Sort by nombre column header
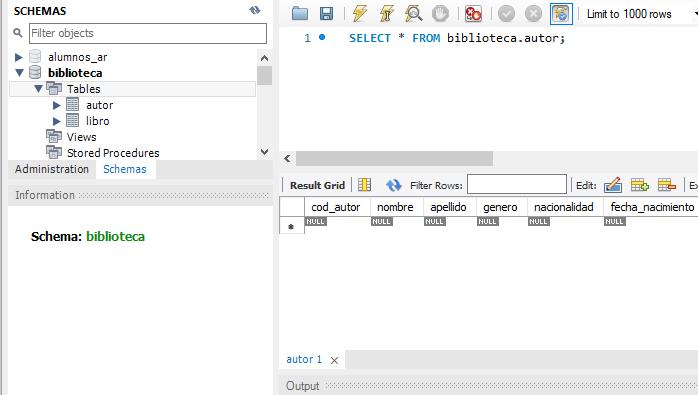The width and height of the screenshot is (698, 395). click(397, 207)
